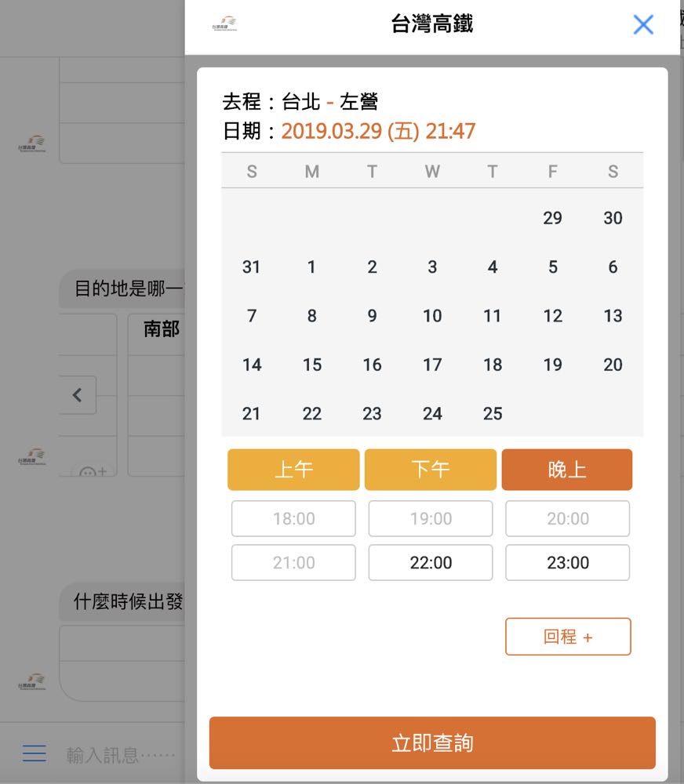This screenshot has width=684, height=784.
Task: Open the hamburger menu beside the message input
Action: pos(35,753)
